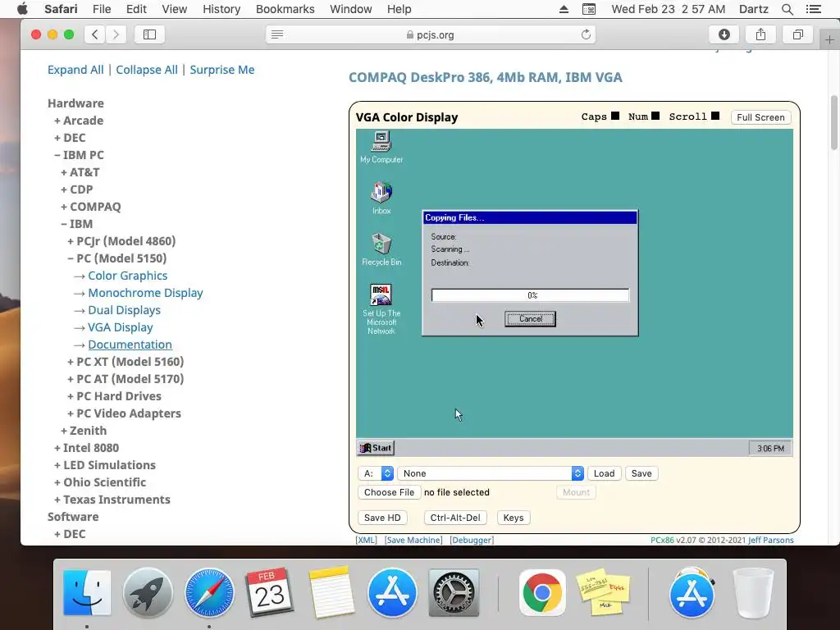This screenshot has height=630, width=840.
Task: Open the Documentation link
Action: (130, 345)
